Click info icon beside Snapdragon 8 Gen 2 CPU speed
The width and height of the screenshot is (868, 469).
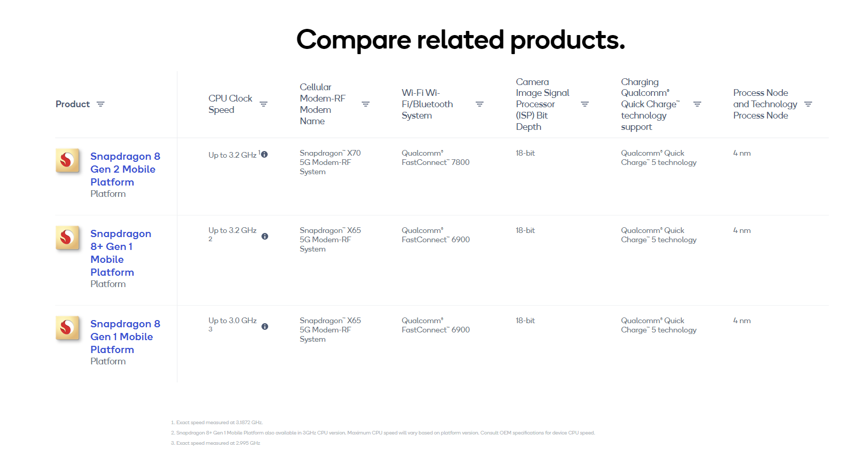[x=265, y=155]
